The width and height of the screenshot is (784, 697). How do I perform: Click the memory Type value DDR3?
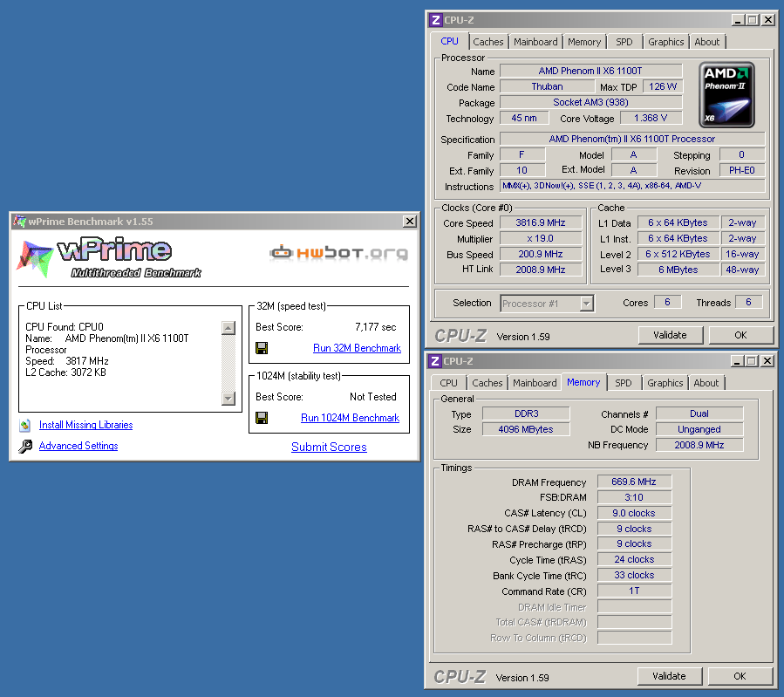coord(526,413)
